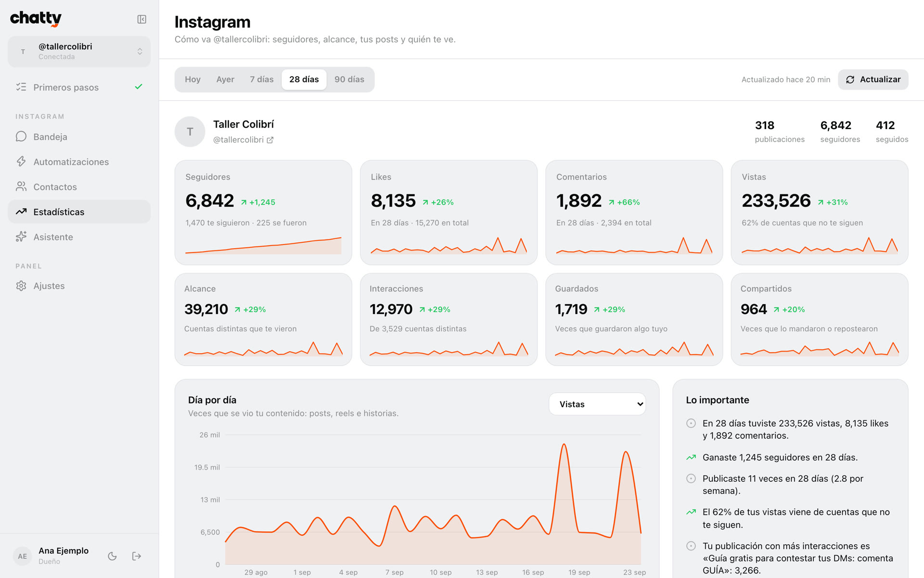Select the Hoy time range
The image size is (924, 578).
click(192, 79)
